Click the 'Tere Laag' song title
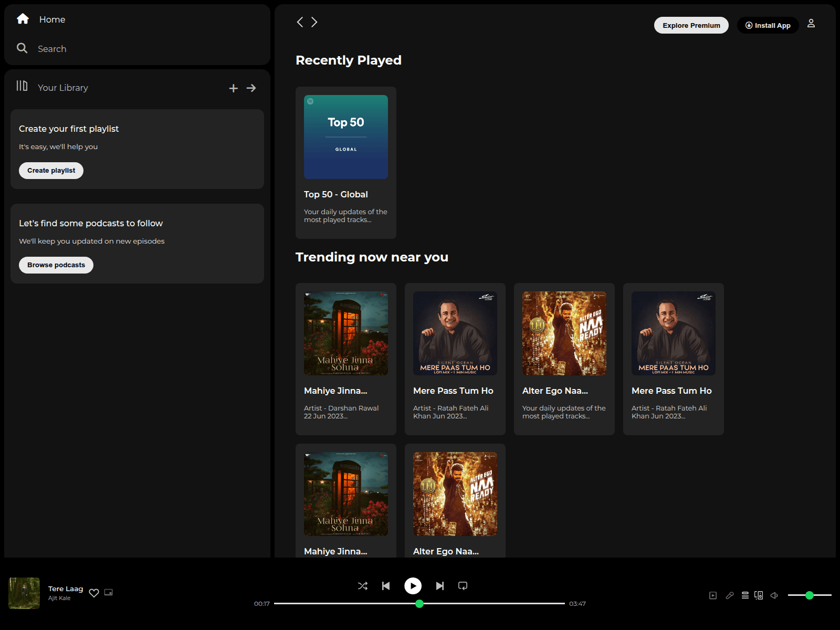 pos(66,589)
